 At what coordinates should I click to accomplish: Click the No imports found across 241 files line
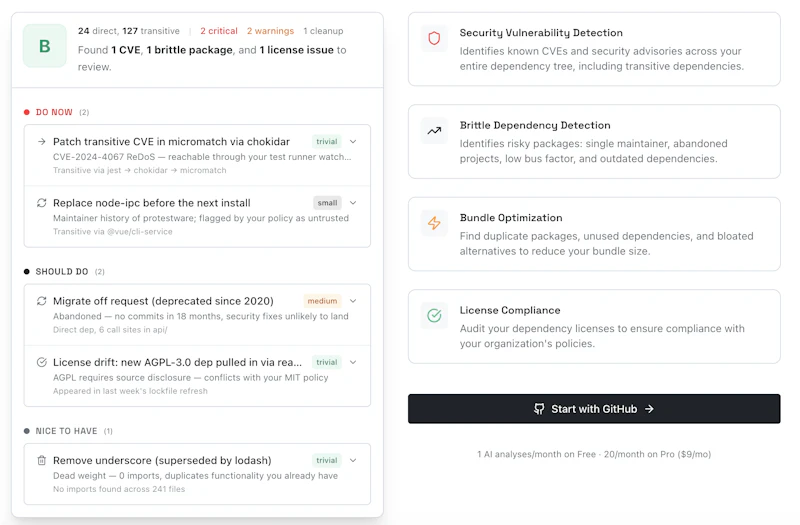119,489
